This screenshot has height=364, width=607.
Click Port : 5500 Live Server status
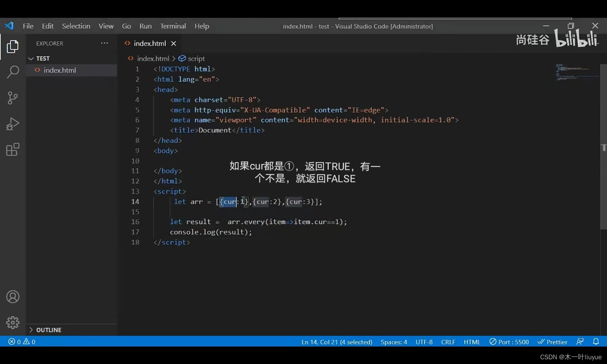pos(509,342)
